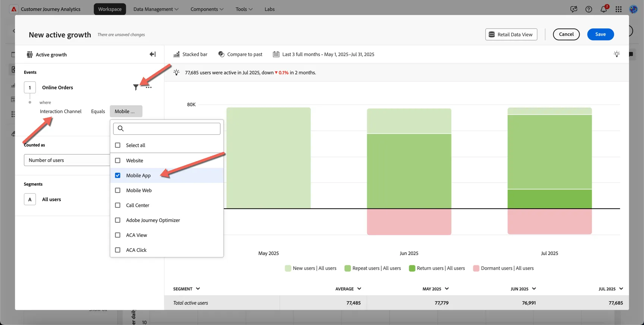The image size is (644, 325).
Task: Check the Website option
Action: coord(118,160)
